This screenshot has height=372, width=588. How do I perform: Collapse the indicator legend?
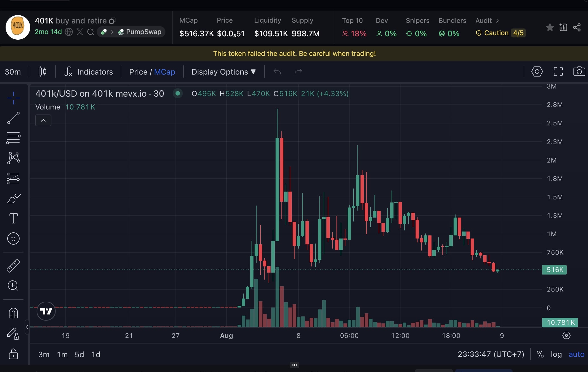[x=43, y=120]
